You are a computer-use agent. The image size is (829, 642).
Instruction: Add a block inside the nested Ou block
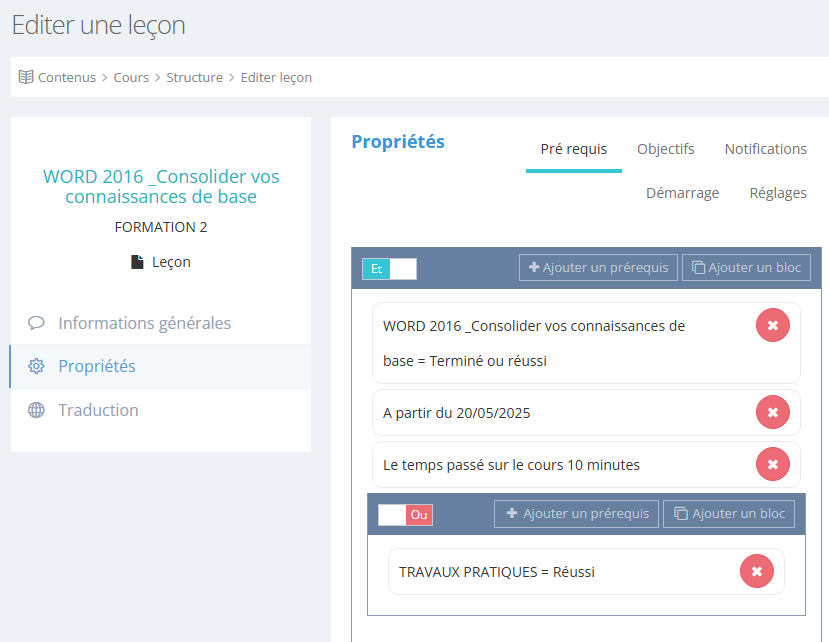729,514
